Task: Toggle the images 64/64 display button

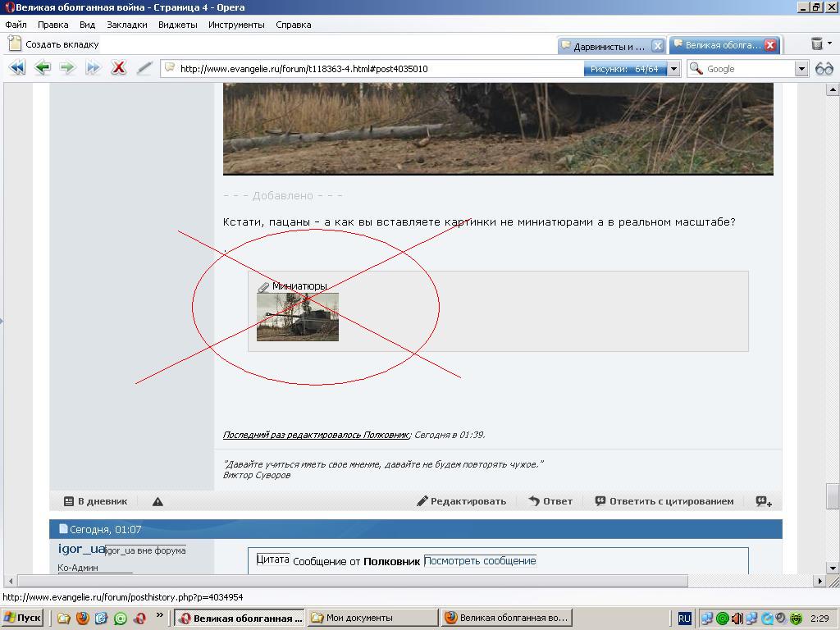Action: [624, 69]
